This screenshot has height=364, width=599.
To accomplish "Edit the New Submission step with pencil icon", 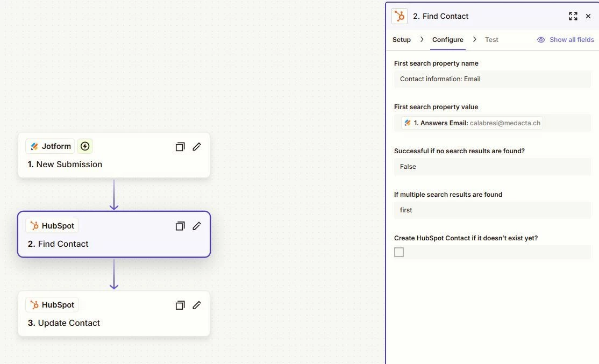I will [197, 147].
